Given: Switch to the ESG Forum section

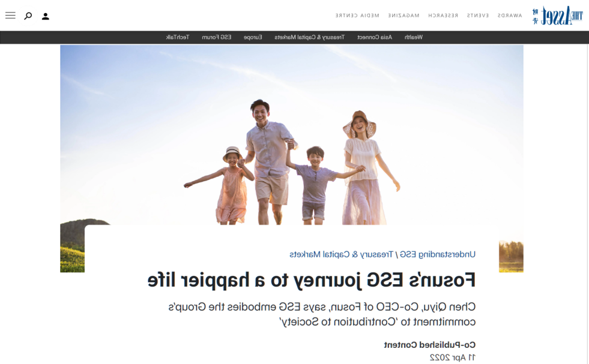Looking at the screenshot, I should click(217, 37).
